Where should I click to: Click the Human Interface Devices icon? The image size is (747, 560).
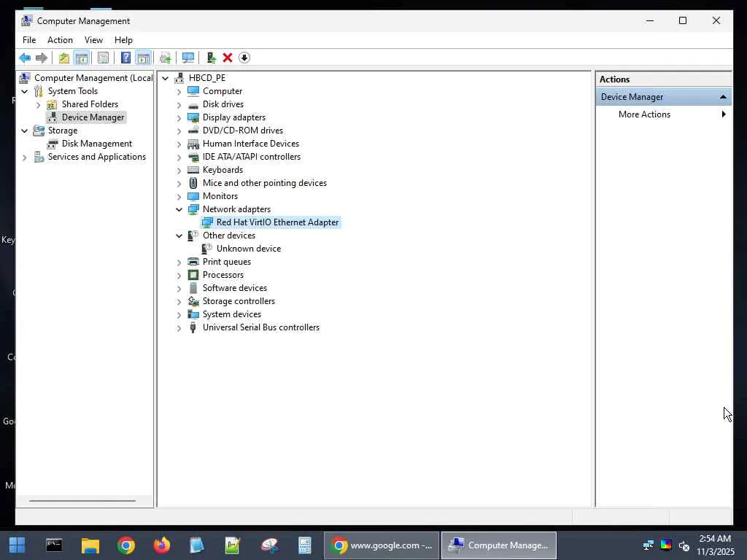(193, 144)
